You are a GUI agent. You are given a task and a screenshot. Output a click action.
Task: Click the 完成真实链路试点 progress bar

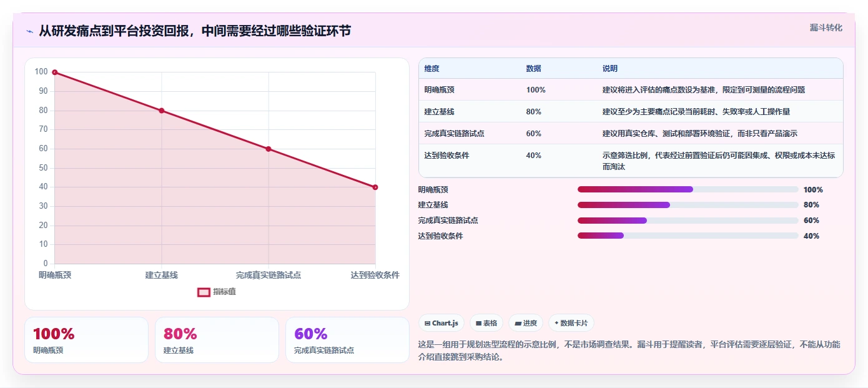tap(688, 221)
